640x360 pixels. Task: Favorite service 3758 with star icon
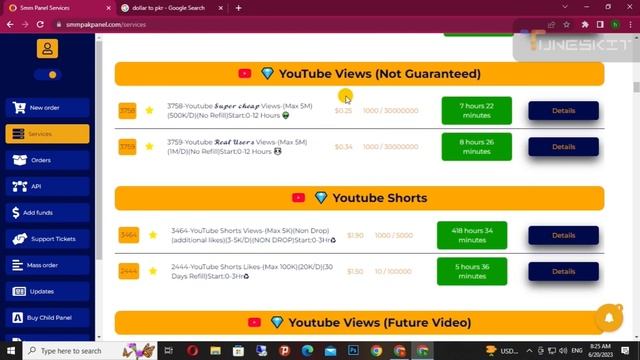pyautogui.click(x=149, y=111)
